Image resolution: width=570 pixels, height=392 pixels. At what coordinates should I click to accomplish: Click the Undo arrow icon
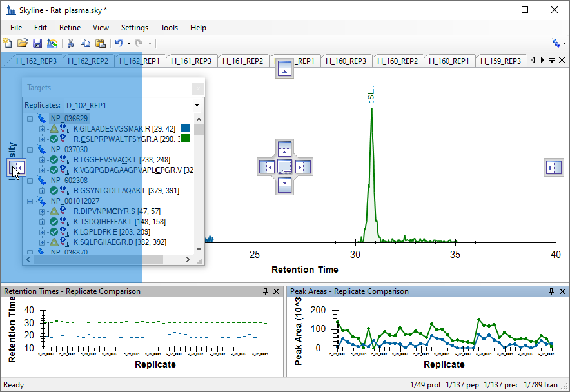tap(119, 43)
